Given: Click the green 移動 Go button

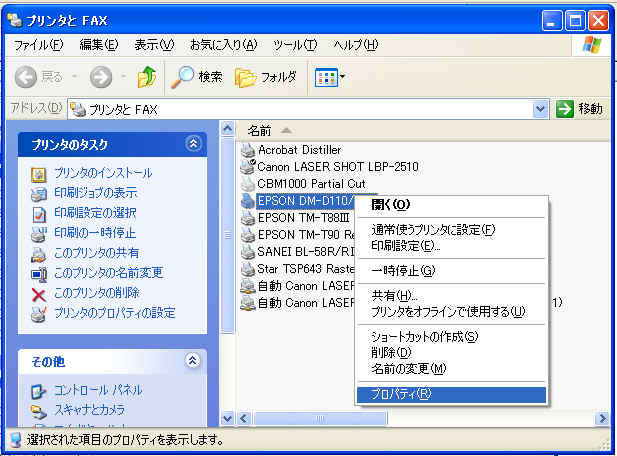Looking at the screenshot, I should click(579, 109).
